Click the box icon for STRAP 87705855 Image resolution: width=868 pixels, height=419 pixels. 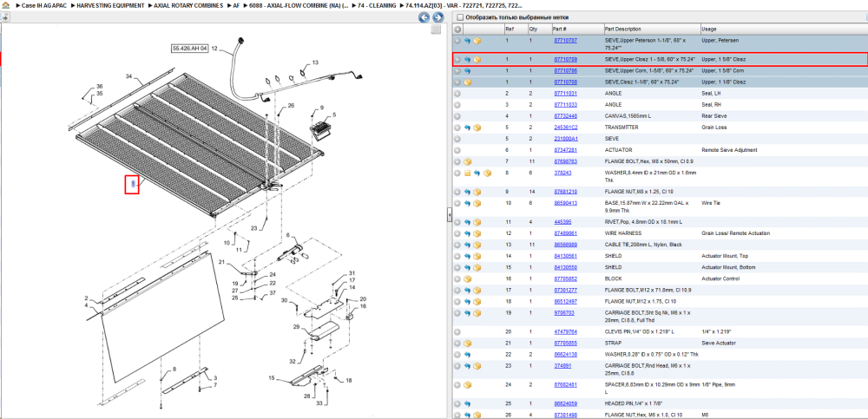click(467, 344)
